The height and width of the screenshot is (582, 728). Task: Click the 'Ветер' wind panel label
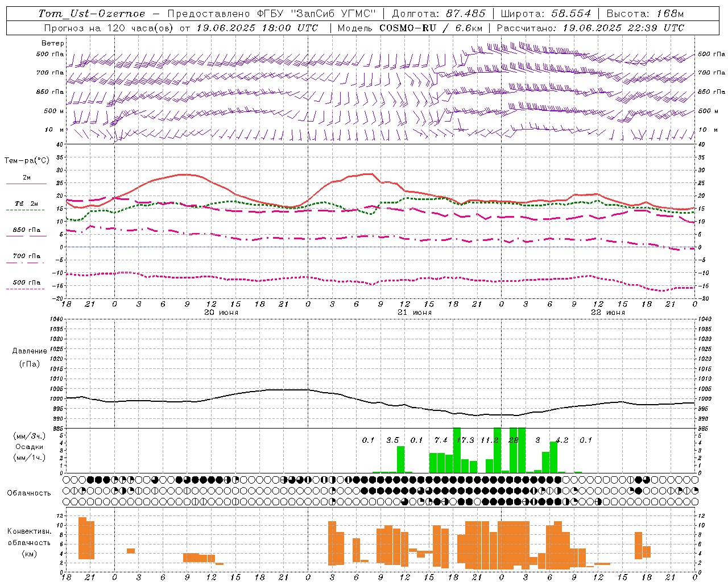53,43
